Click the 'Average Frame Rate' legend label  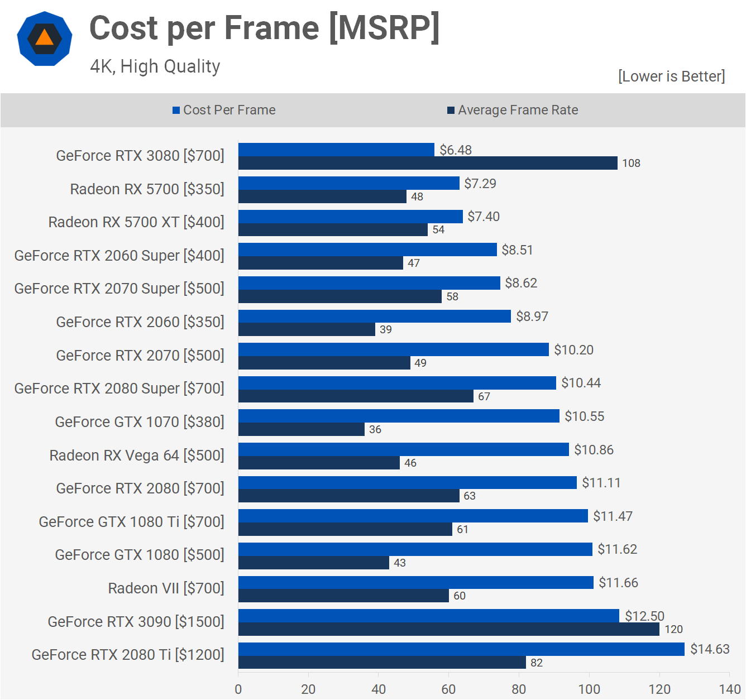pyautogui.click(x=518, y=110)
